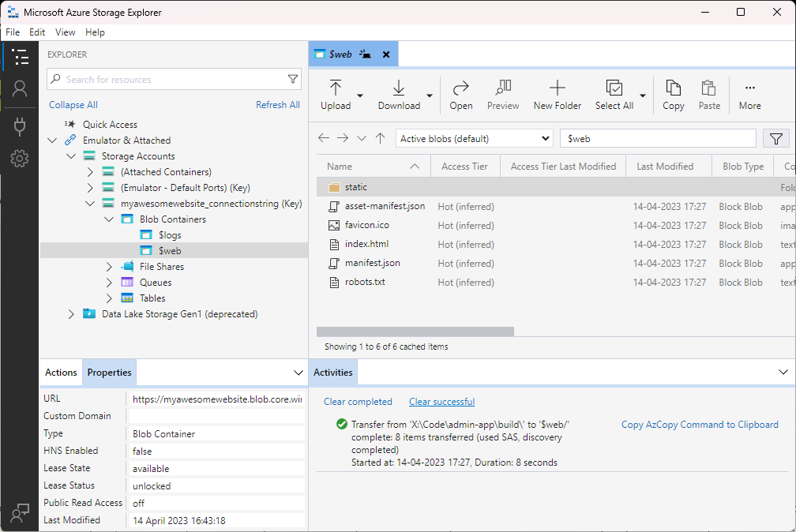
Task: Click the Download toolbar button
Action: coord(399,95)
